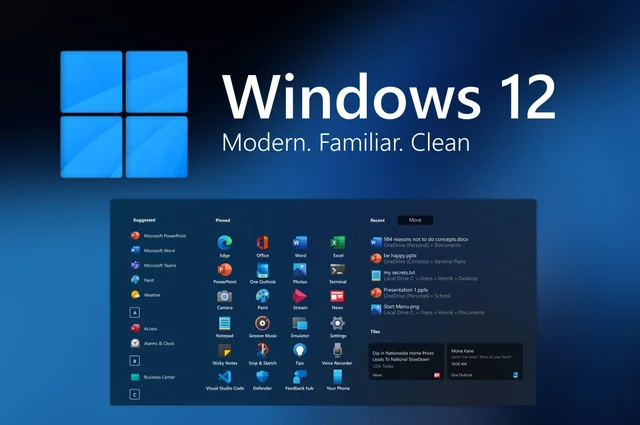This screenshot has width=640, height=425.
Task: Open recent file 984 reasons not to do concepts.docx
Action: (419, 242)
